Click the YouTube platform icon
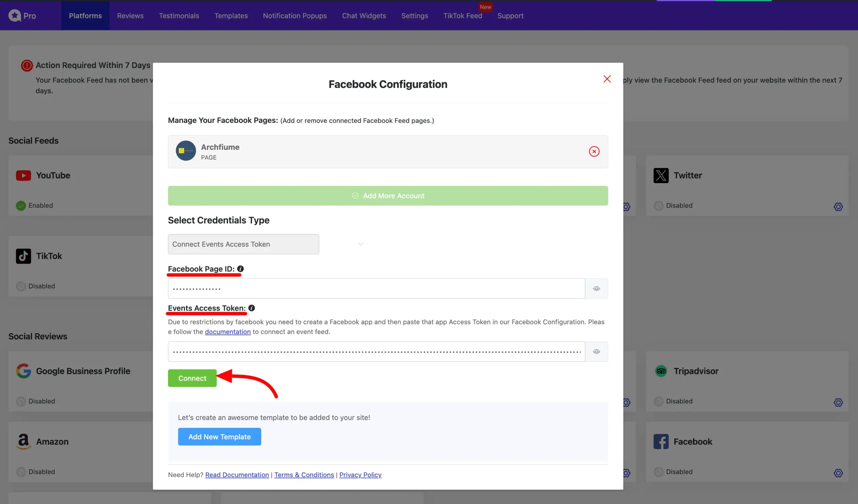 (x=23, y=175)
